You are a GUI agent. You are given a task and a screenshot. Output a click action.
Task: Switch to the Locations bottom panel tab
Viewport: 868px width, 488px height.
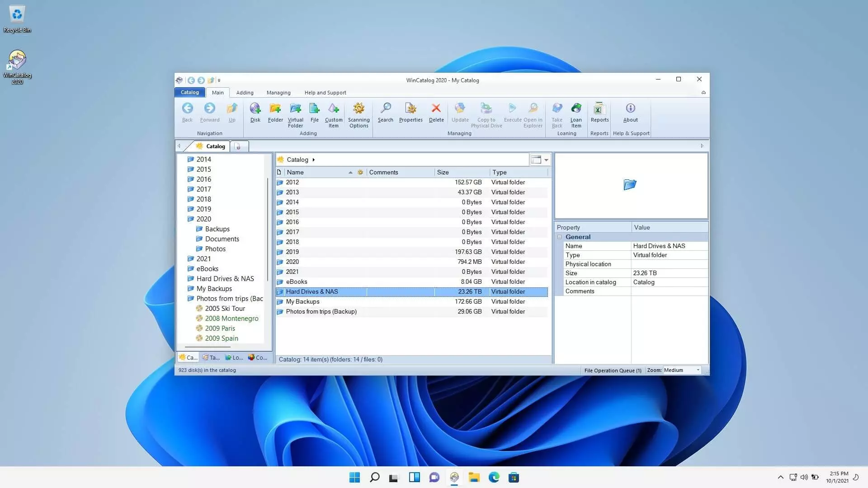click(x=235, y=357)
